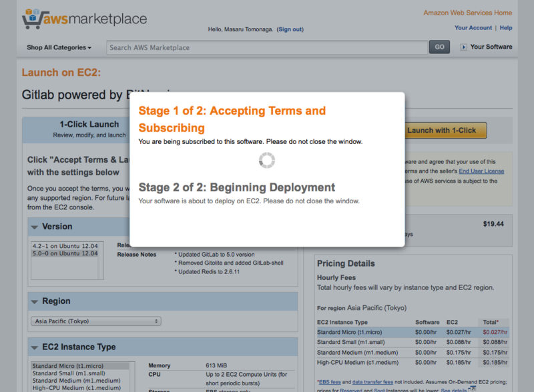Click Standard Small (m1.small) pricing table row
Screen dimensions: 534x392
pyautogui.click(x=413, y=342)
